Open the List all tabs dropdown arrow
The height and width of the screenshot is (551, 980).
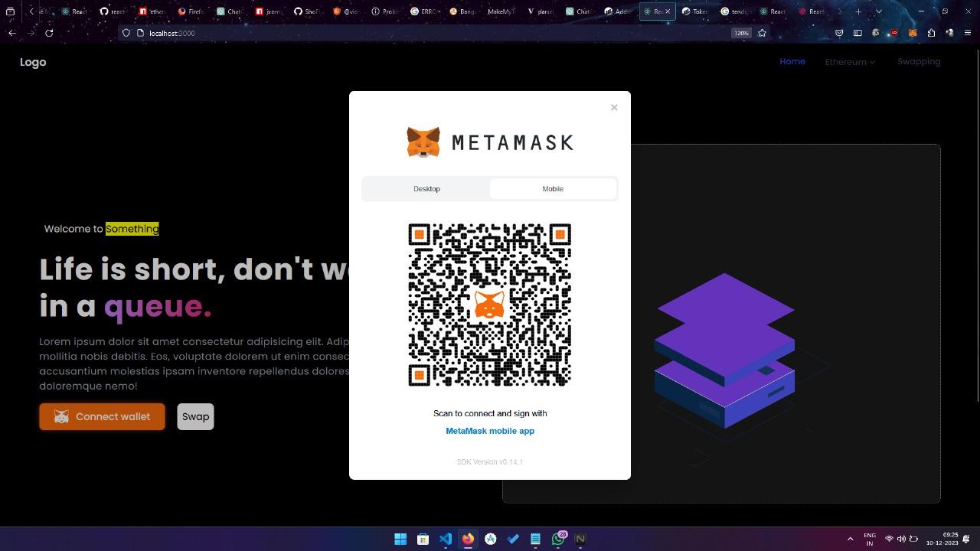879,11
